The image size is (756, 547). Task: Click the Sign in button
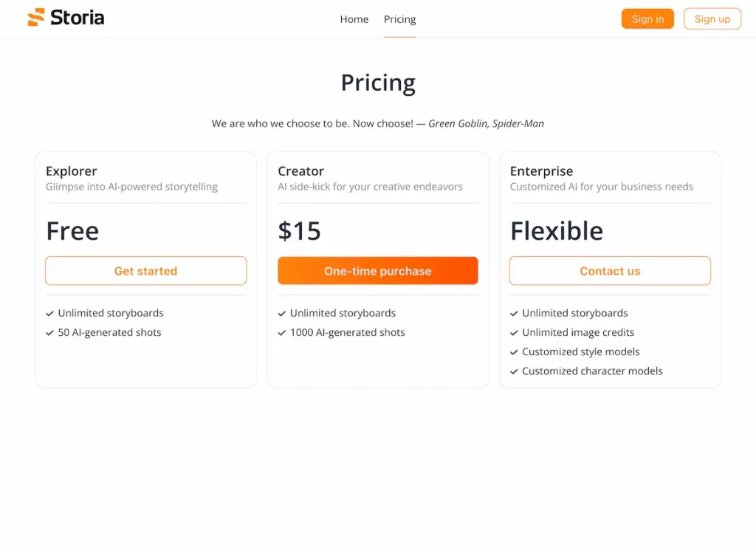pyautogui.click(x=647, y=18)
